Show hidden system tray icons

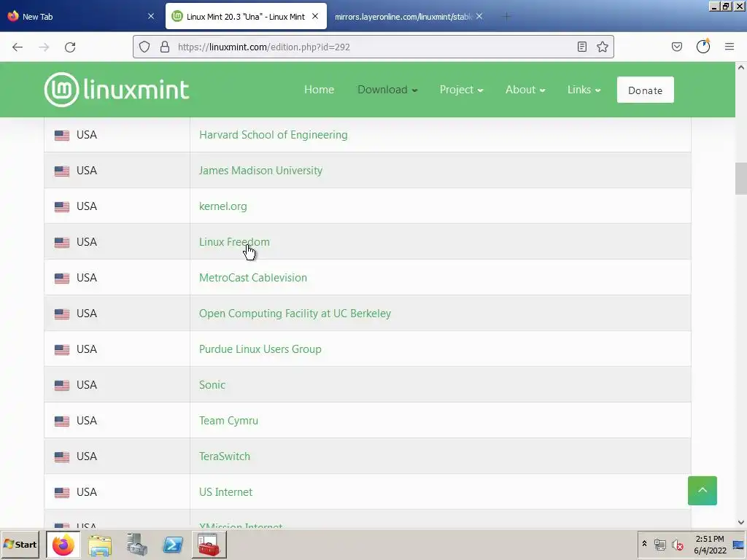(645, 544)
